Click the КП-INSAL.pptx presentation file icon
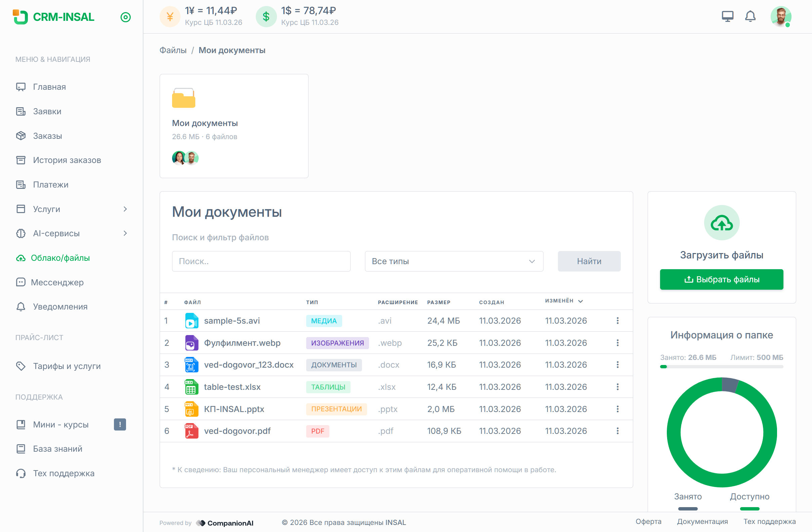The height and width of the screenshot is (532, 812). coord(191,409)
